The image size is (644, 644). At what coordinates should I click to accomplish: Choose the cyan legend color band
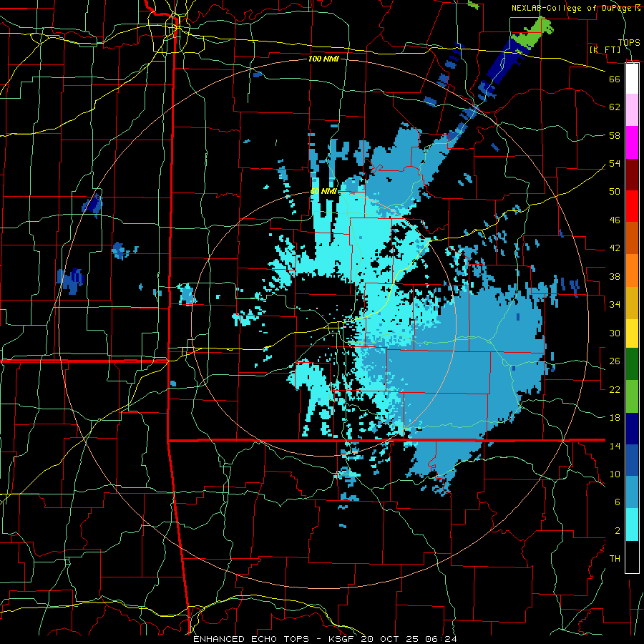tap(632, 525)
